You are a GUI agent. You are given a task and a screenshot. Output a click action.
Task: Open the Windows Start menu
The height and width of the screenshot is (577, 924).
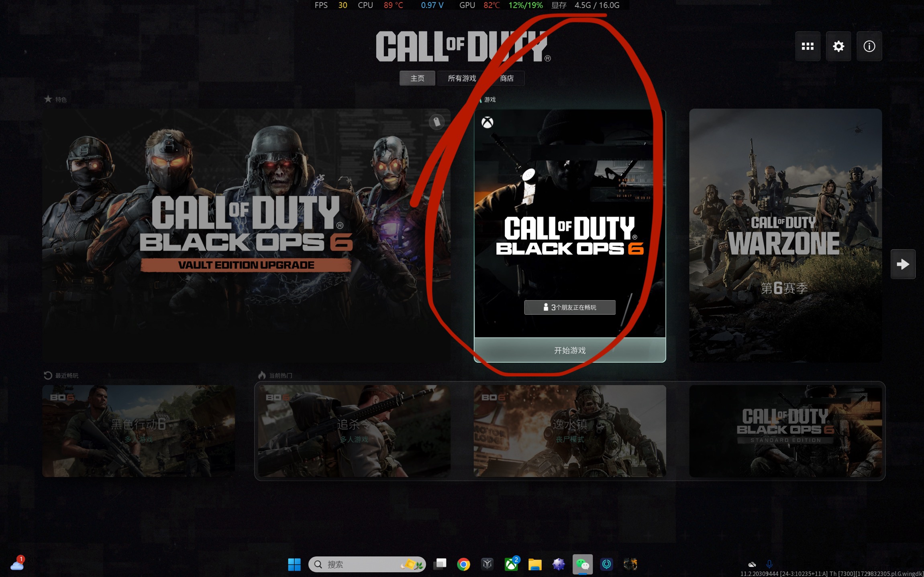click(294, 564)
